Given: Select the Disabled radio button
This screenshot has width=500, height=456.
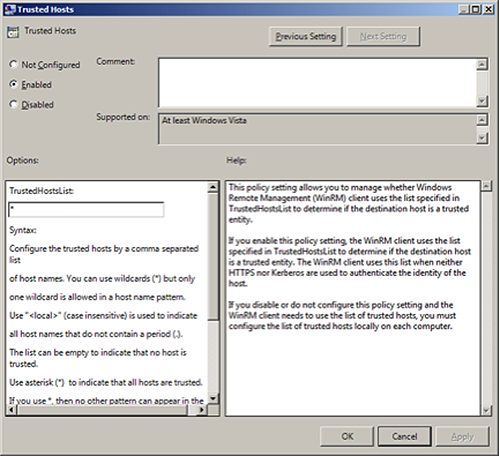Looking at the screenshot, I should click(13, 104).
